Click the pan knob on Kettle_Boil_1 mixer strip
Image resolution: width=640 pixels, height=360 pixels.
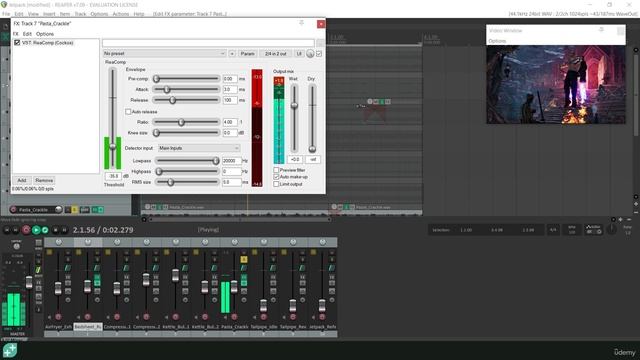176,242
